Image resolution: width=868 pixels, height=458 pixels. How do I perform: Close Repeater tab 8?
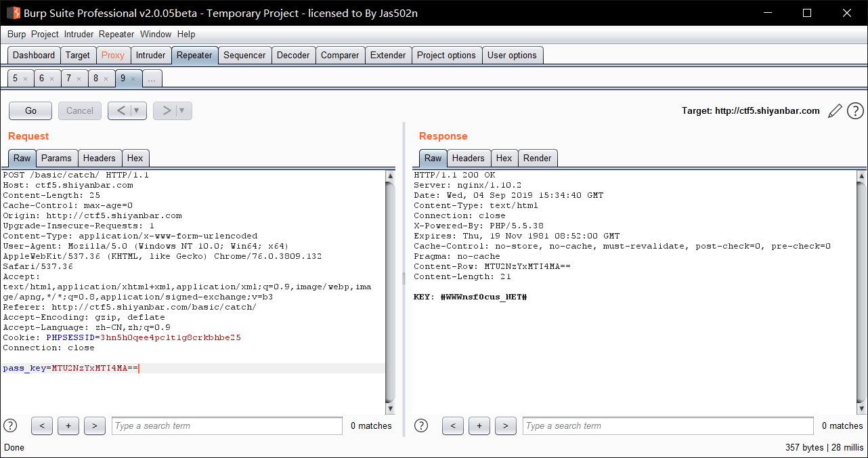(106, 79)
